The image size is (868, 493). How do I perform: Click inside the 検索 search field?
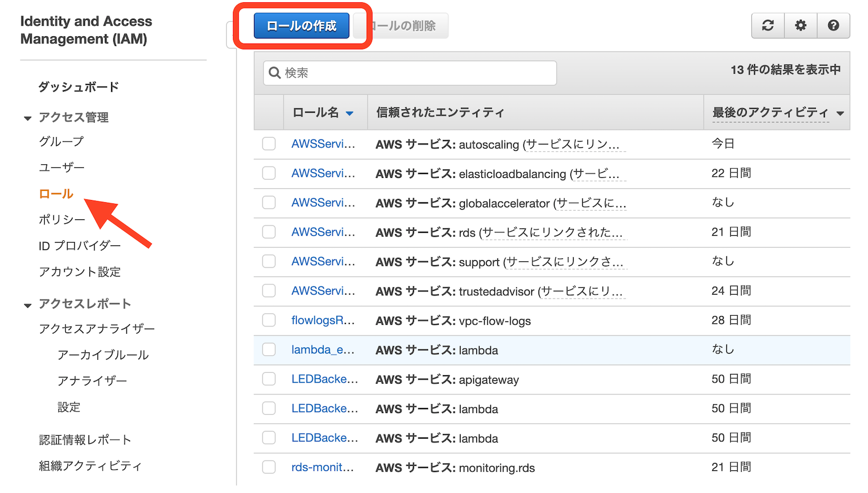(x=409, y=73)
